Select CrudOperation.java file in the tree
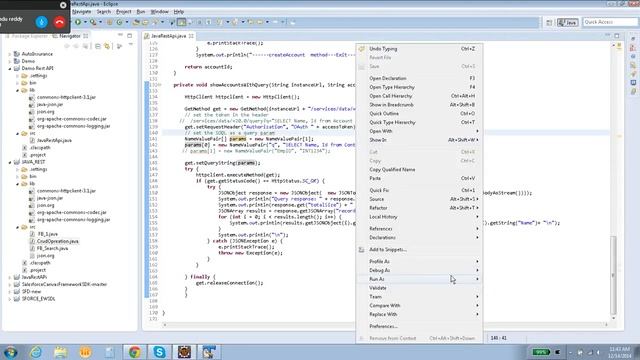This screenshot has width=640, height=360. (57, 241)
